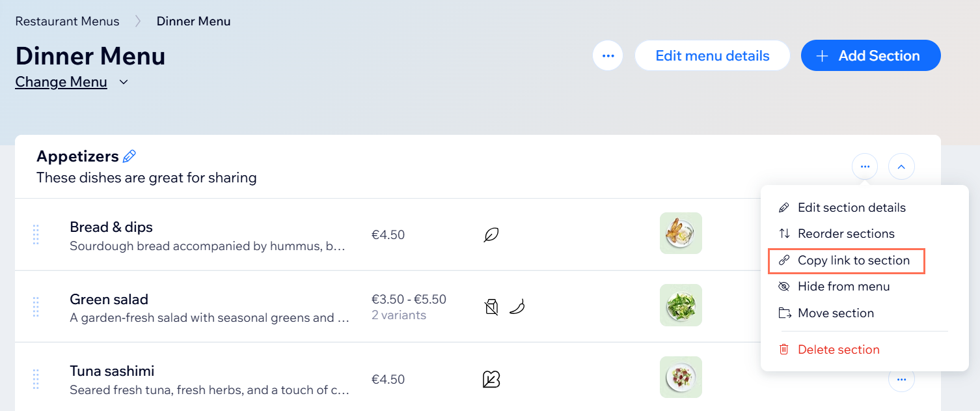Click the Add Section button

tap(871, 56)
